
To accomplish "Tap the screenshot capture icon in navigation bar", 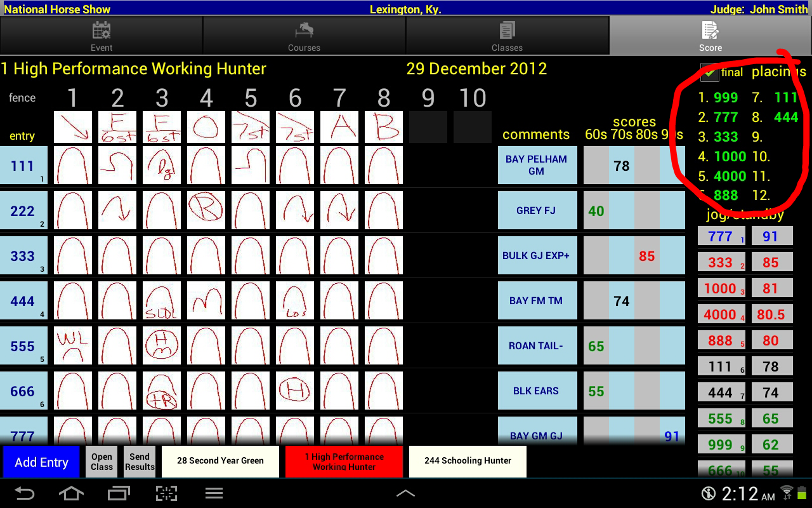I will coord(166,493).
